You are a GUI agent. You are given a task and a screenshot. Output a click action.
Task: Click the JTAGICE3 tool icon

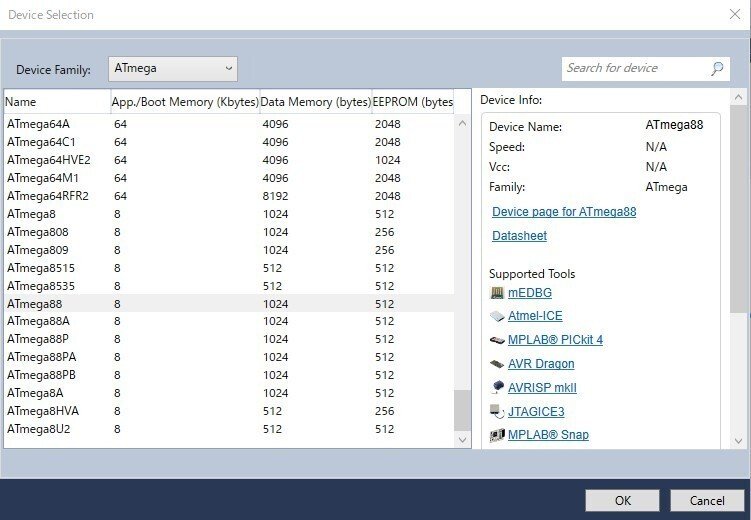497,411
